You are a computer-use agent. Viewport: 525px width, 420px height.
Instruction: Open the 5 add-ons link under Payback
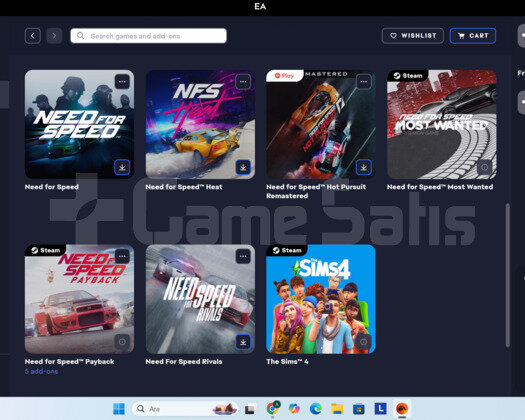coord(42,371)
